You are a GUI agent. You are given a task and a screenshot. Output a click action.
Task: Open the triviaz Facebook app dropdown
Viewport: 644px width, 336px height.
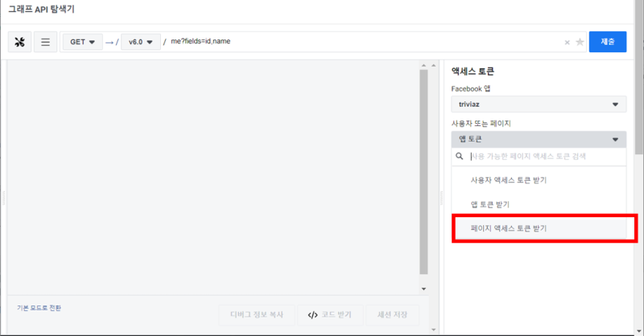click(539, 104)
